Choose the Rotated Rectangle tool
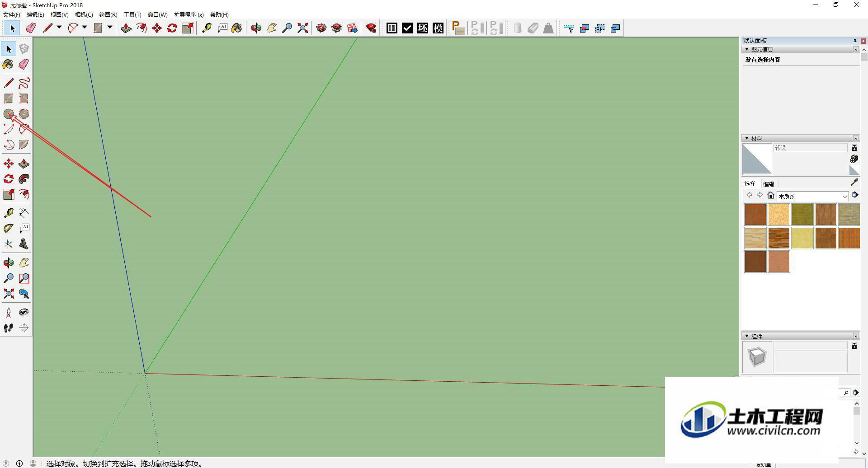 click(x=24, y=98)
